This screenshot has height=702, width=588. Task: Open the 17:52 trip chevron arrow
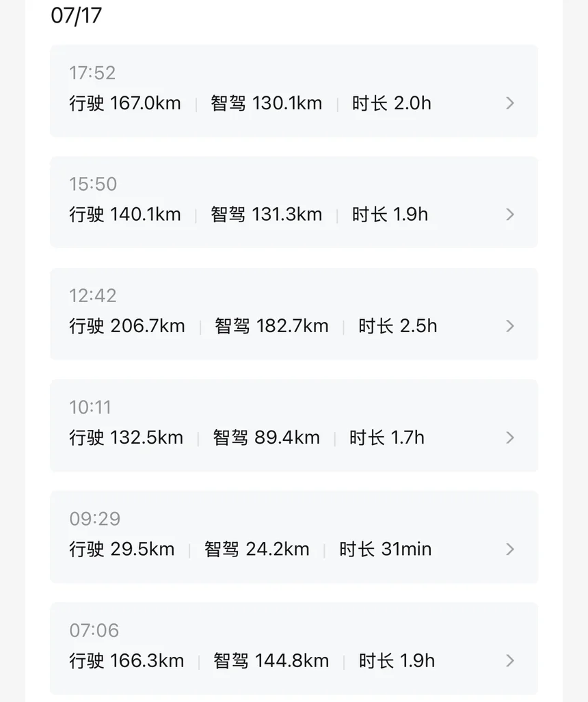click(509, 103)
